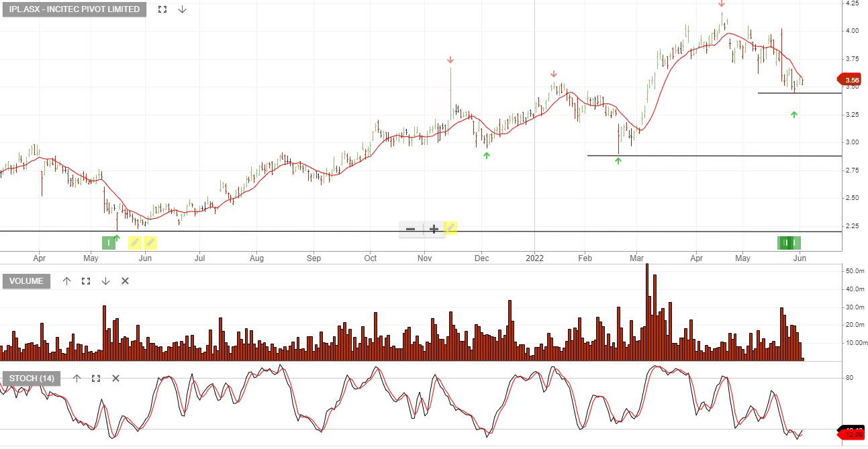Close the Volume indicator panel
The width and height of the screenshot is (868, 449).
[125, 281]
